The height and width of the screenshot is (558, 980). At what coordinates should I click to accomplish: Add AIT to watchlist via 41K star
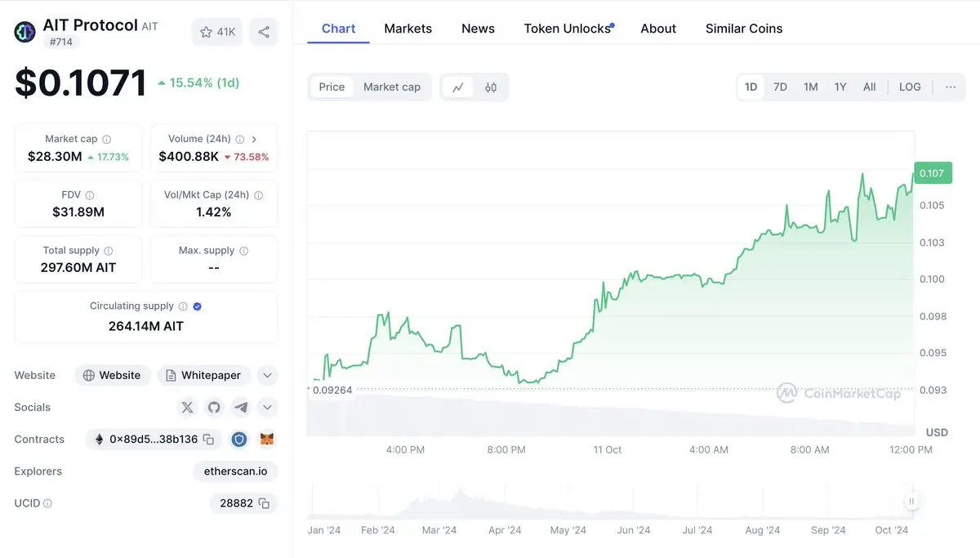217,32
